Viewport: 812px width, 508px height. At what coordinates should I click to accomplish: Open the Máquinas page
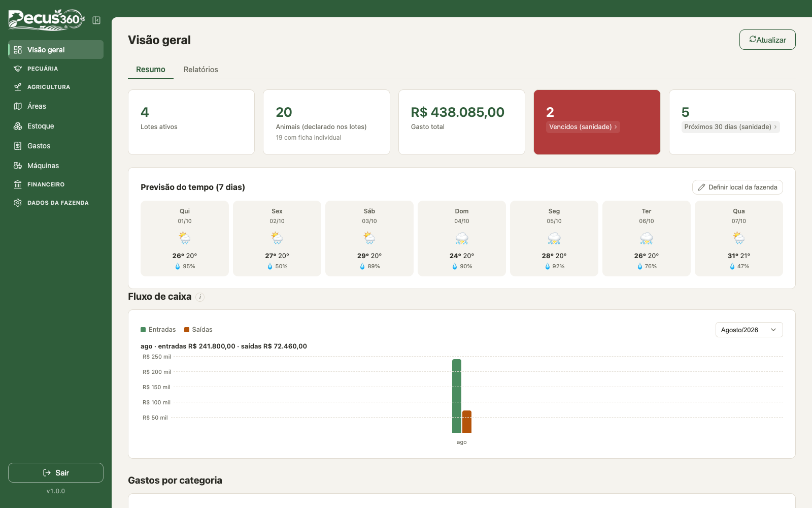56,166
